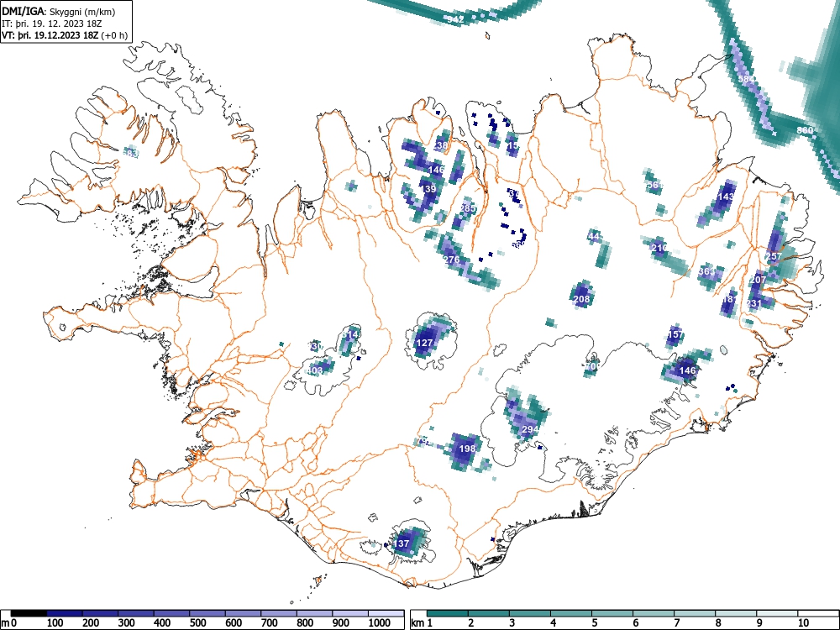Click the visibility value 207 in the east

[x=758, y=279]
